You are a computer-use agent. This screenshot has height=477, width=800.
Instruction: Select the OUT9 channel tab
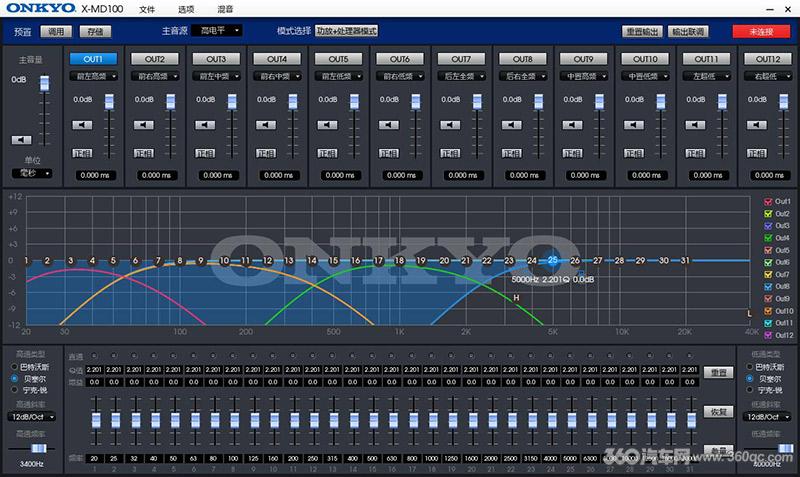coord(584,59)
